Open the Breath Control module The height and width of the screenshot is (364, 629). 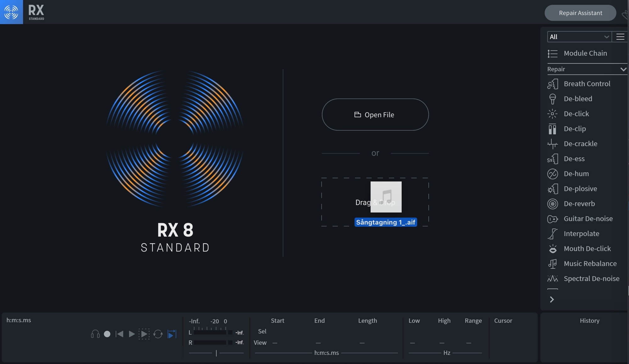[587, 84]
